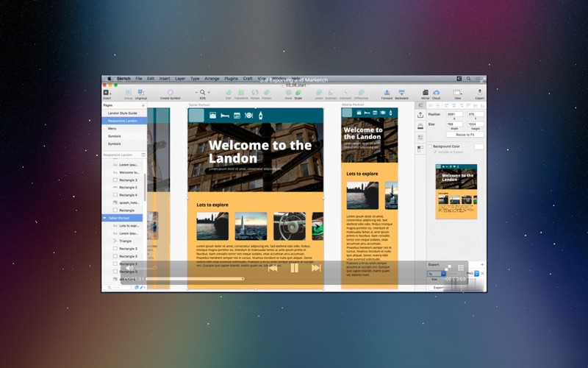Open the Craft menu
Screen dimensions: 588x368
248,79
